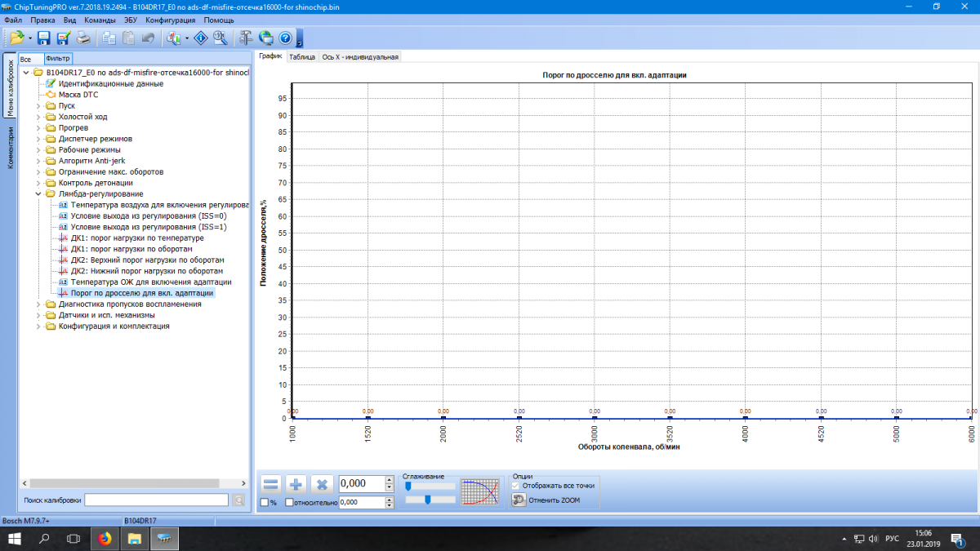Click the copy toolbar icon
Viewport: 980px width, 551px height.
click(109, 38)
